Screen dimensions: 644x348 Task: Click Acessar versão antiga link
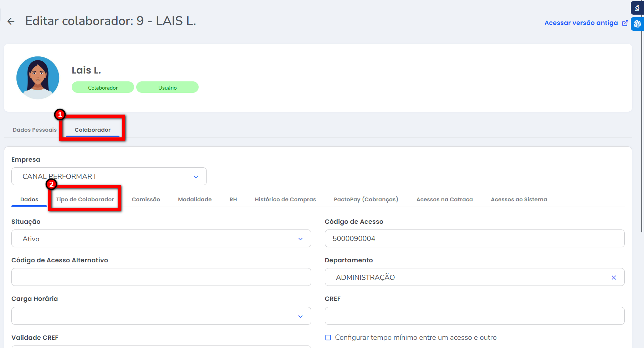click(581, 23)
